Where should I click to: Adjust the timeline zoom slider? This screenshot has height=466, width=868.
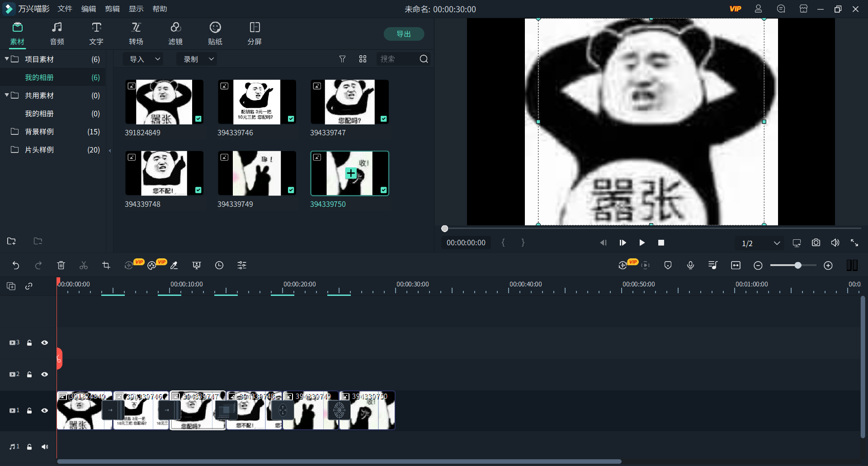[798, 265]
